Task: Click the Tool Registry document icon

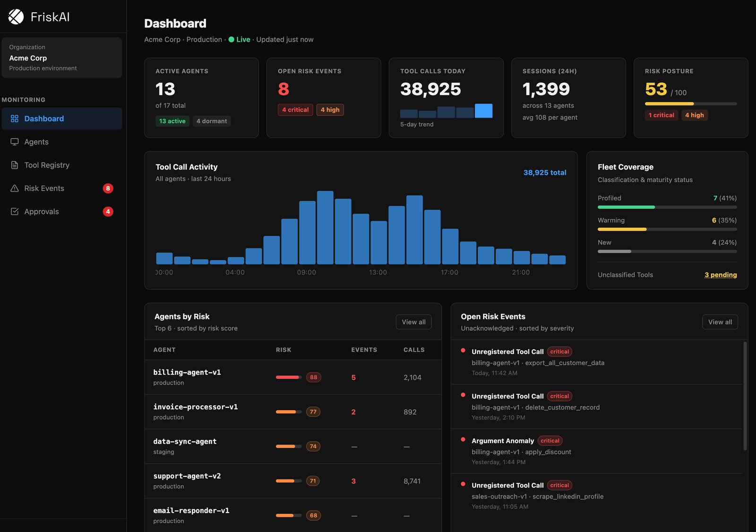Action: 15,165
